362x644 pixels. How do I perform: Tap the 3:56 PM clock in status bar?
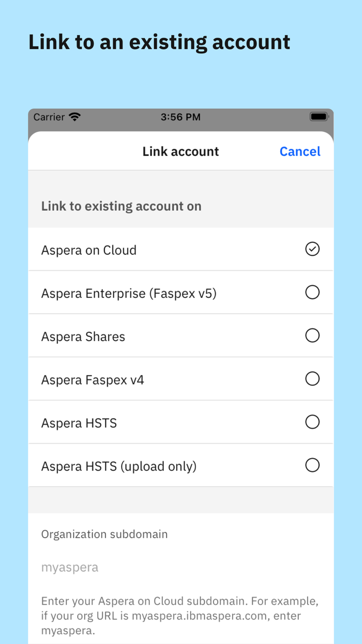(180, 117)
